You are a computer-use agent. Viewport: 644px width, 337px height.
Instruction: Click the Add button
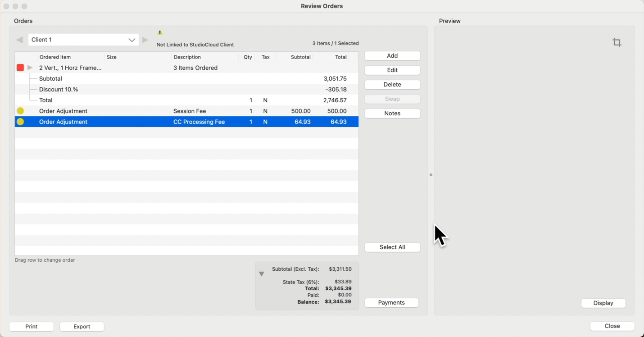[392, 56]
